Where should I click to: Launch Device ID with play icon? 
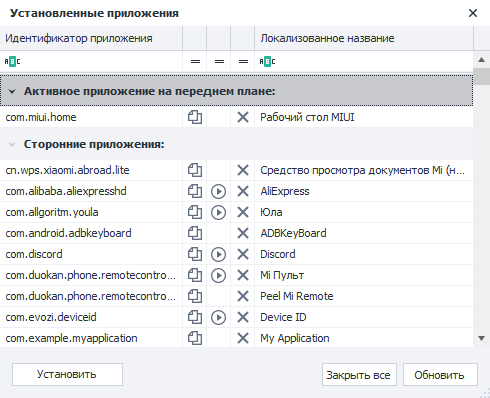coord(219,317)
